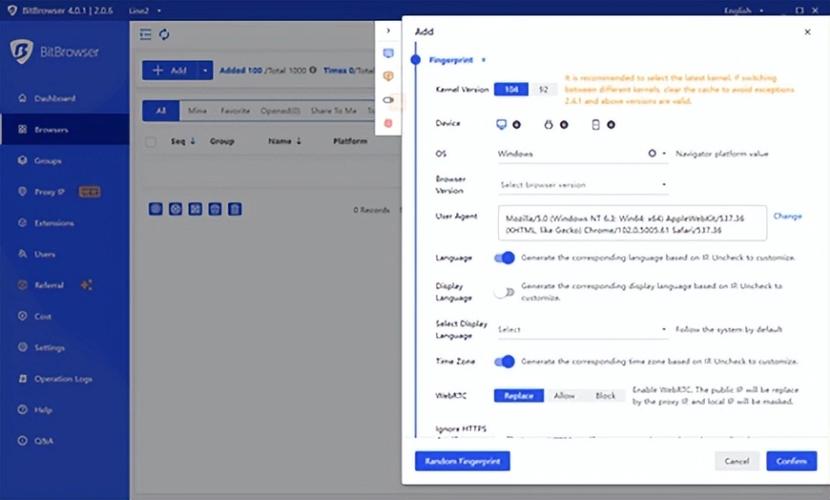The height and width of the screenshot is (500, 830).
Task: Switch to the Share To Me tab
Action: pos(333,111)
